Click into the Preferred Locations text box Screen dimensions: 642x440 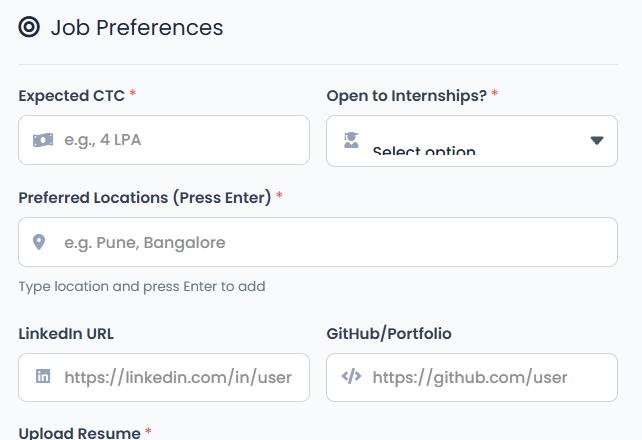330,242
